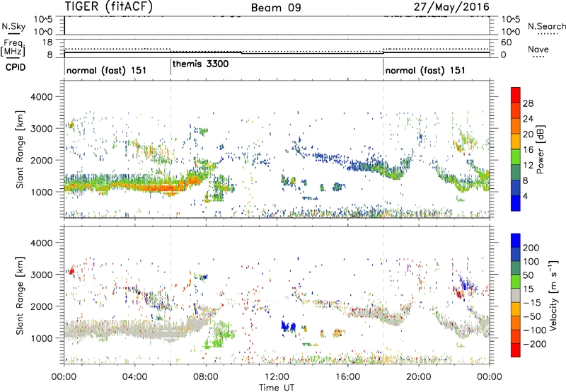Click the date '27/May/2016'
The image size is (566, 392).
(x=451, y=6)
